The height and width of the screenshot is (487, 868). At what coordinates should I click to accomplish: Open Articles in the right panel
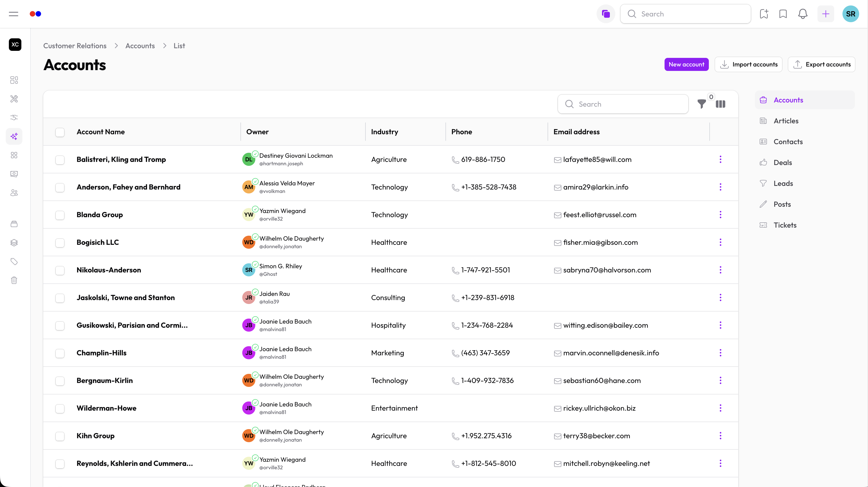pos(805,121)
